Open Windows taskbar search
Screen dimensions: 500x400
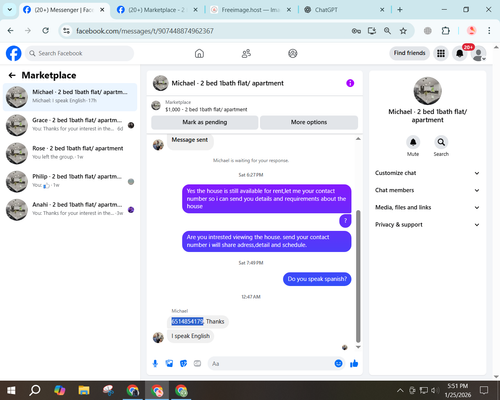[35, 390]
